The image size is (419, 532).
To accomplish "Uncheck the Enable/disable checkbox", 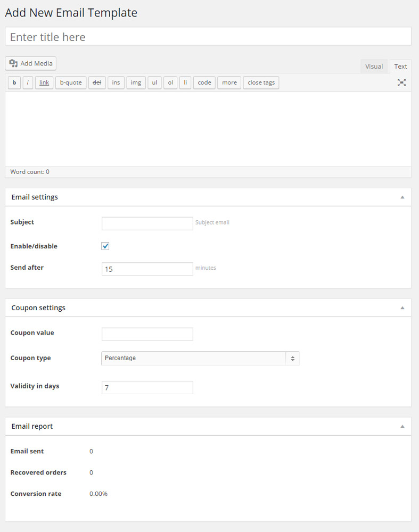I will coord(105,246).
